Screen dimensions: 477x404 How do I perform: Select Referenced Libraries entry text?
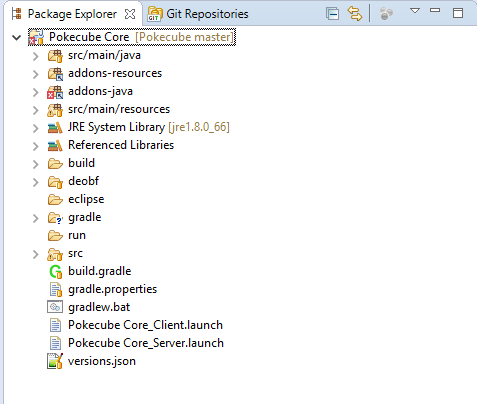pyautogui.click(x=121, y=145)
